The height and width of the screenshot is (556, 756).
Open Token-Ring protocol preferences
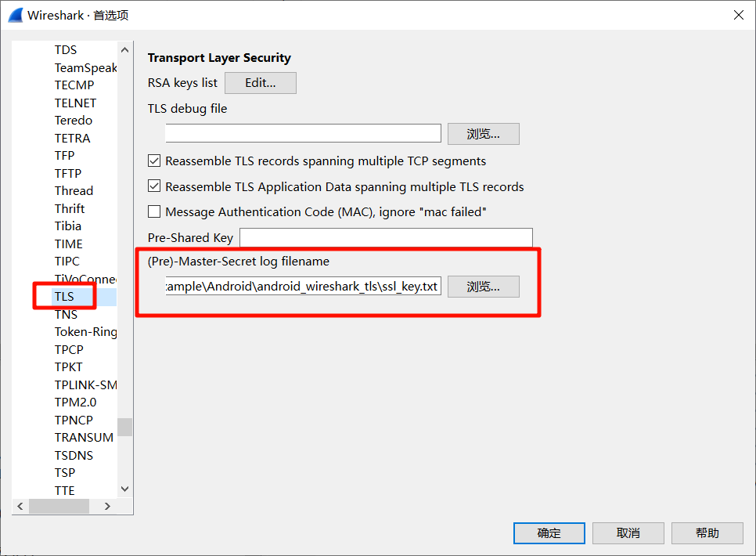point(85,331)
